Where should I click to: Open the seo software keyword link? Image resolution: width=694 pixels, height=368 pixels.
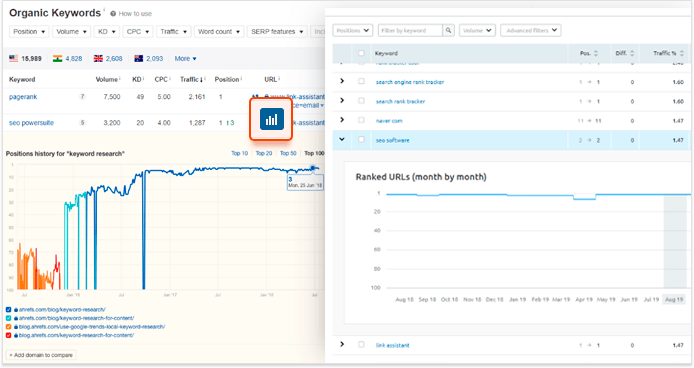(393, 140)
